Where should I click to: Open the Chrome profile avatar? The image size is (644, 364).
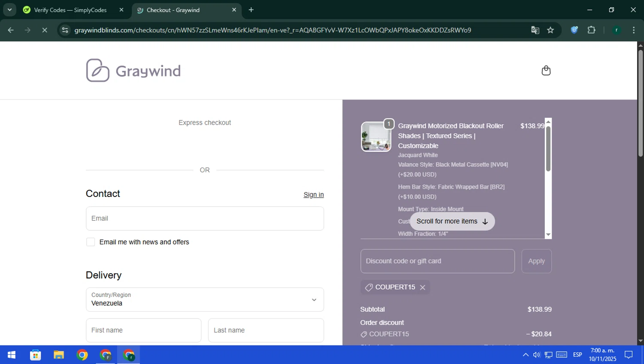click(617, 30)
